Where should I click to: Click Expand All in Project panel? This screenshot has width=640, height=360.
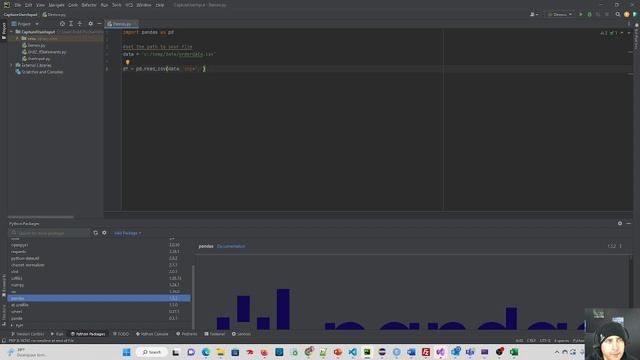pyautogui.click(x=71, y=24)
